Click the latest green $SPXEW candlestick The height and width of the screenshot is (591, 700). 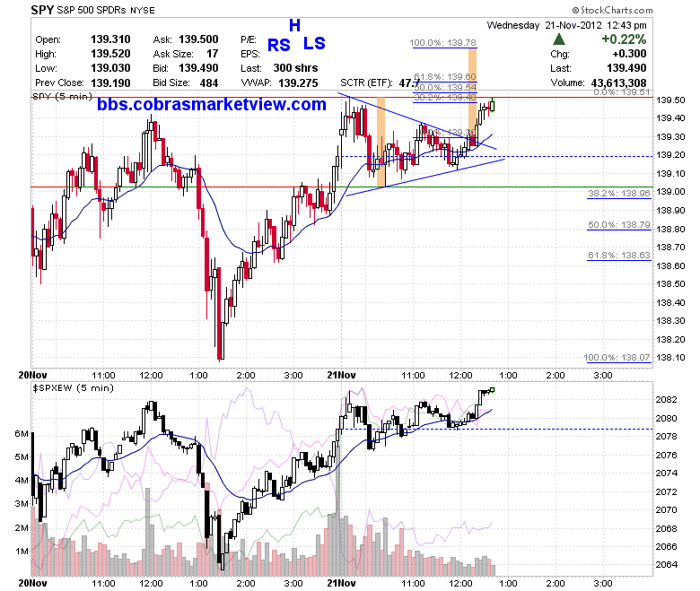[492, 390]
